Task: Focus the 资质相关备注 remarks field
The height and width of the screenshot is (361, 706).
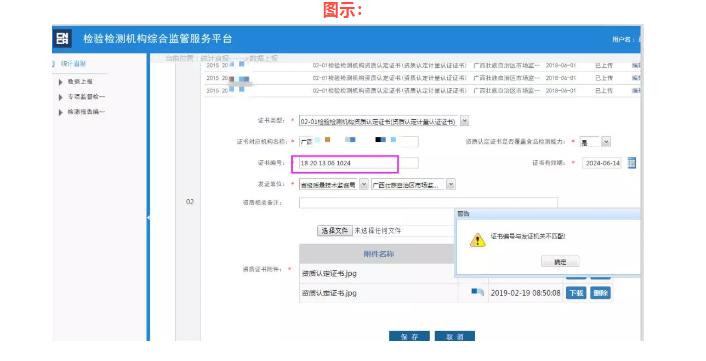Action: (x=428, y=203)
